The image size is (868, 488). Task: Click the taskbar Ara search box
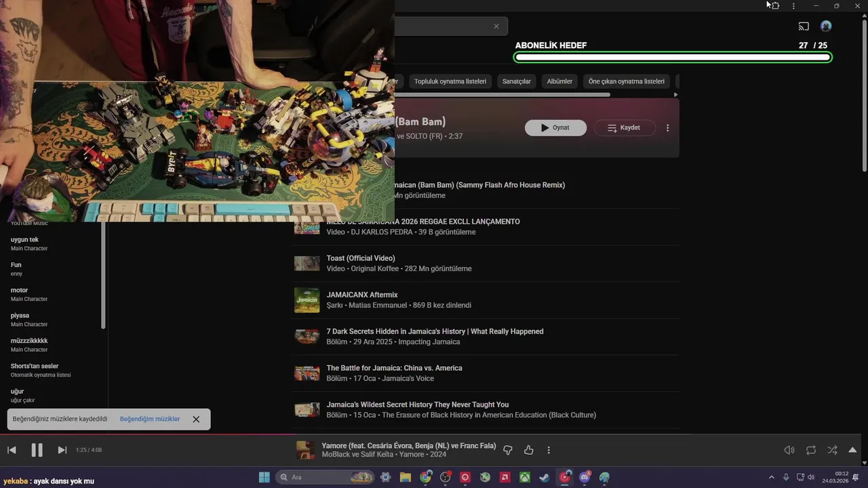point(325,477)
